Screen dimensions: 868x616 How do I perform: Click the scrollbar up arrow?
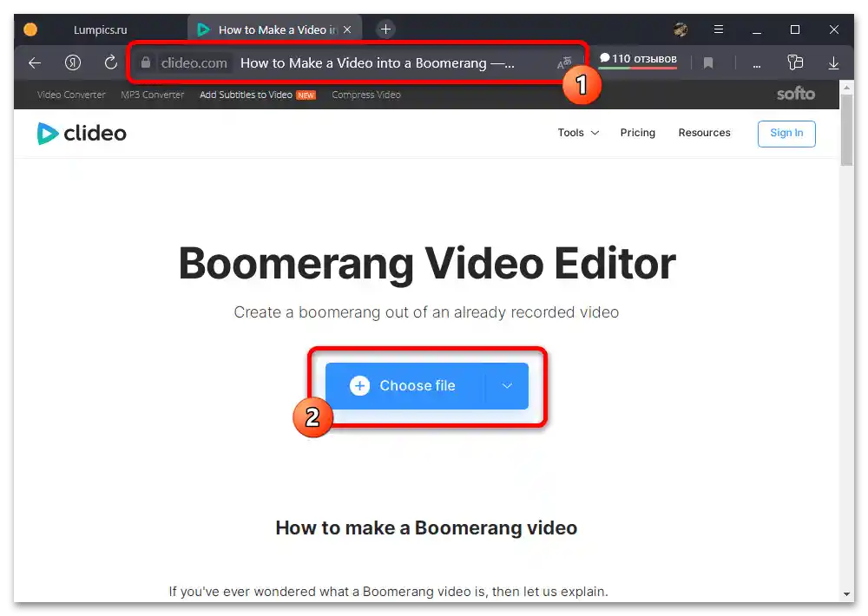(x=846, y=88)
